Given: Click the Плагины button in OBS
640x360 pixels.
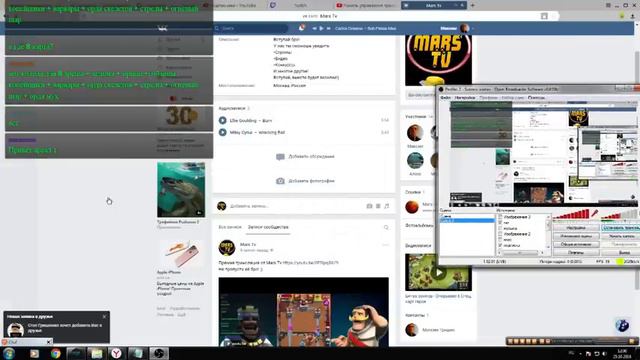Looking at the screenshot, I should point(576,252).
